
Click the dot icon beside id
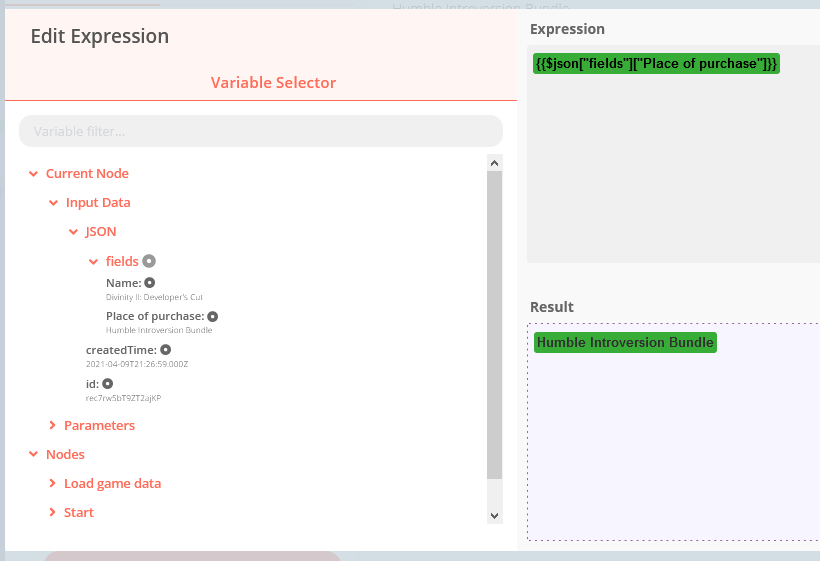[x=107, y=383]
